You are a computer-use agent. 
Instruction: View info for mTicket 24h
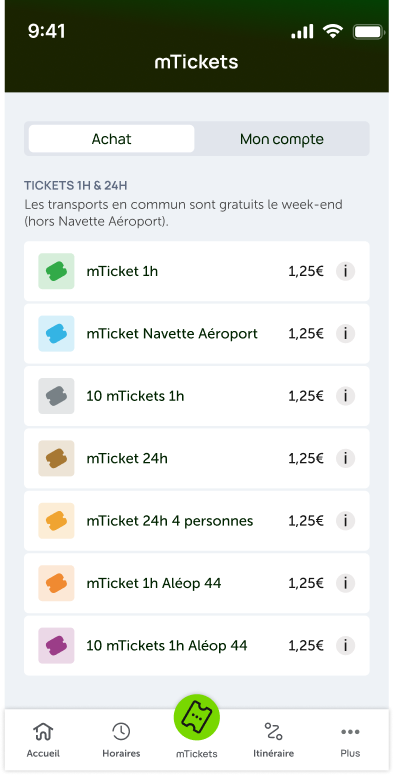click(345, 458)
